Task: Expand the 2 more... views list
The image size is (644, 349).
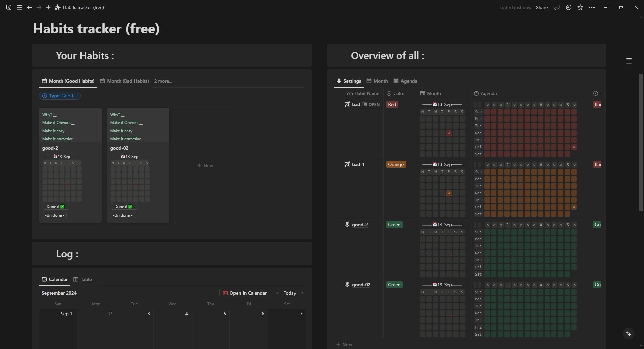Action: pos(163,81)
